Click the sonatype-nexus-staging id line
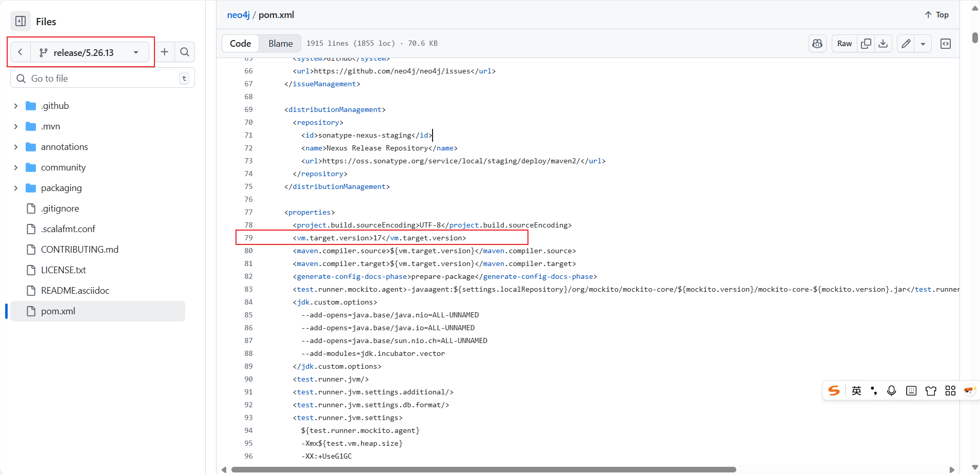Image resolution: width=980 pixels, height=474 pixels. [x=367, y=135]
